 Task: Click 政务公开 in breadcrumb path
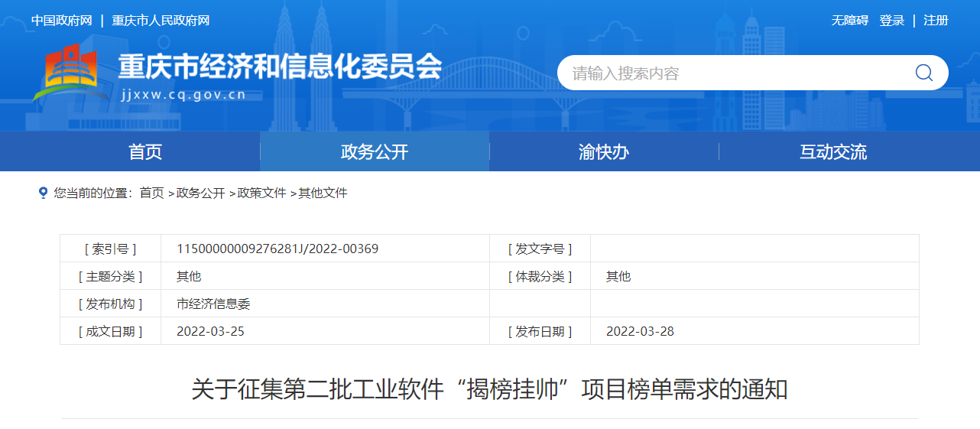click(201, 193)
